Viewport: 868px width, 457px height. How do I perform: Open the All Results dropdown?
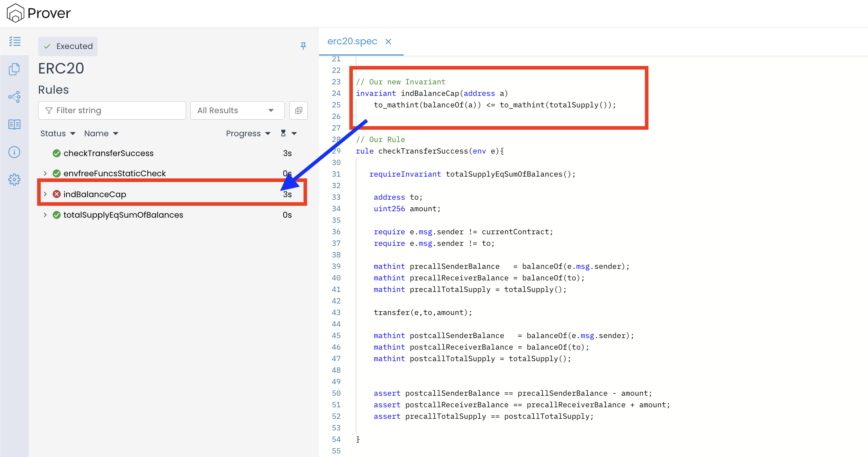click(x=237, y=110)
